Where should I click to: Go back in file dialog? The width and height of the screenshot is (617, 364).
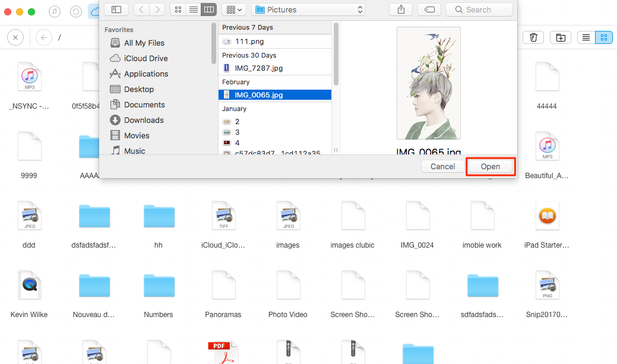coord(141,10)
